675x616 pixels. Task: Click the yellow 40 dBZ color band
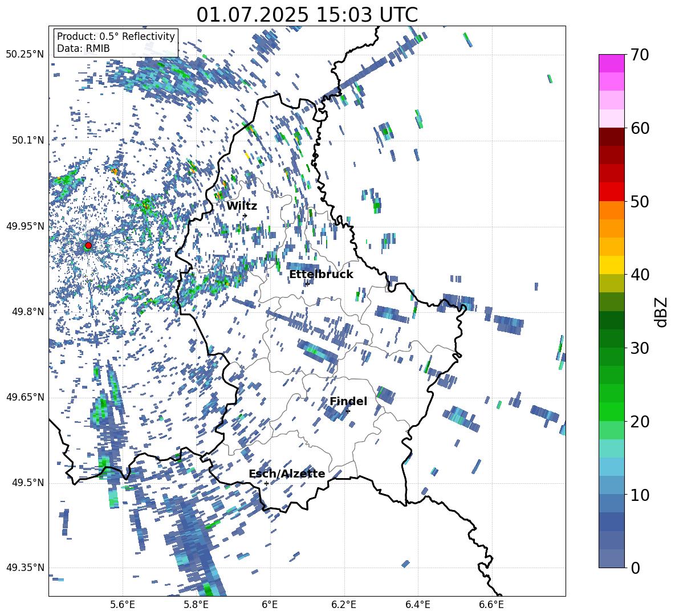click(611, 265)
